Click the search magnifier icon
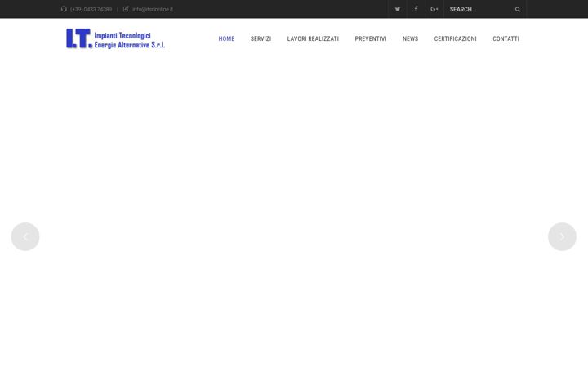588x368 pixels. (x=518, y=9)
